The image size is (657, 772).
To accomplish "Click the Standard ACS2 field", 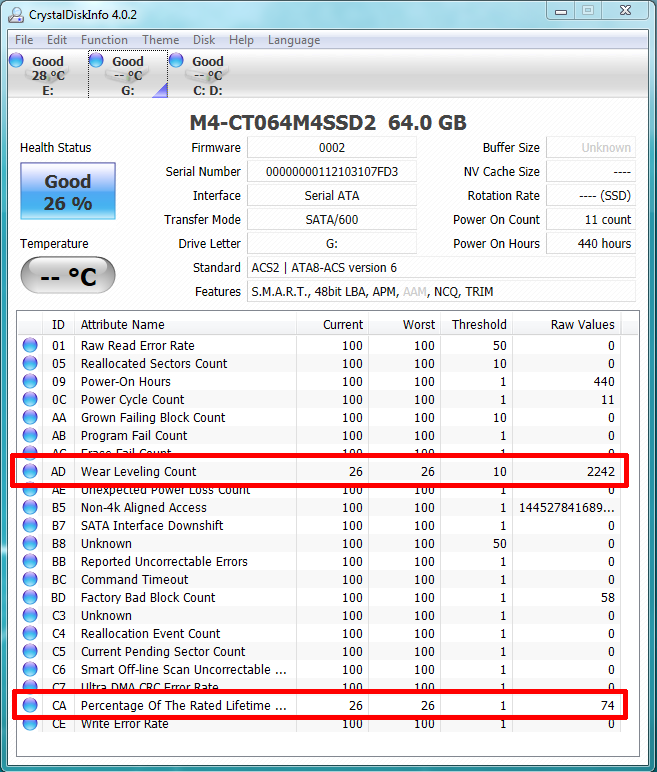I will click(x=441, y=268).
